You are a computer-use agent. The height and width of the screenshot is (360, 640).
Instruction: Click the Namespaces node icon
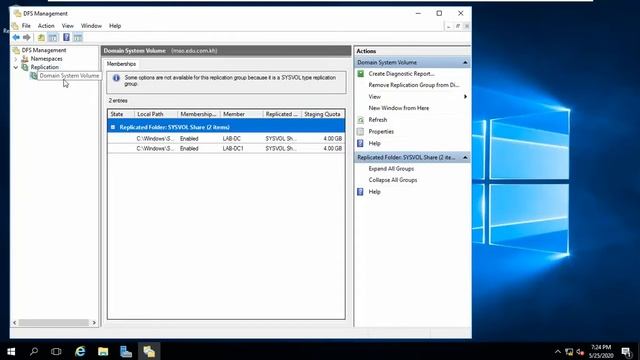pos(25,59)
